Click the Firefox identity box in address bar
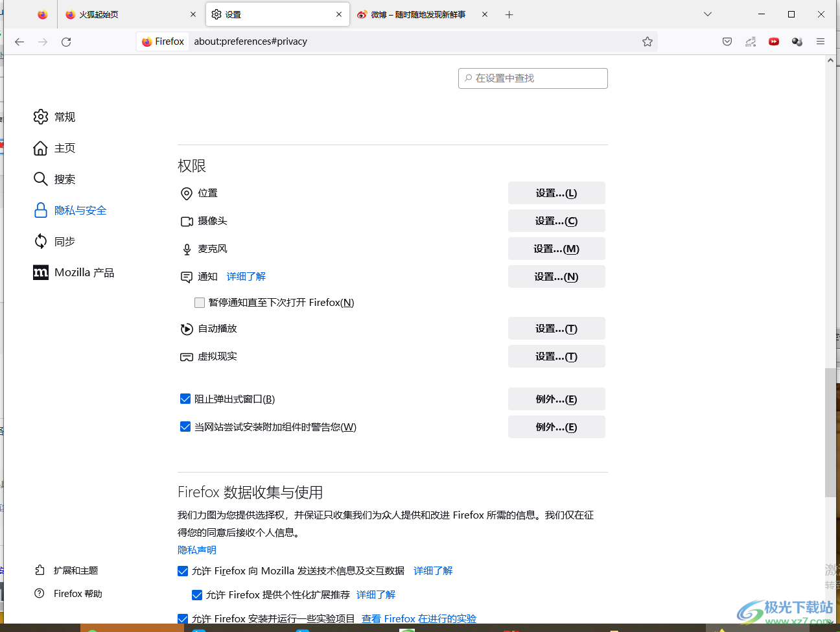Viewport: 840px width, 632px height. click(163, 41)
